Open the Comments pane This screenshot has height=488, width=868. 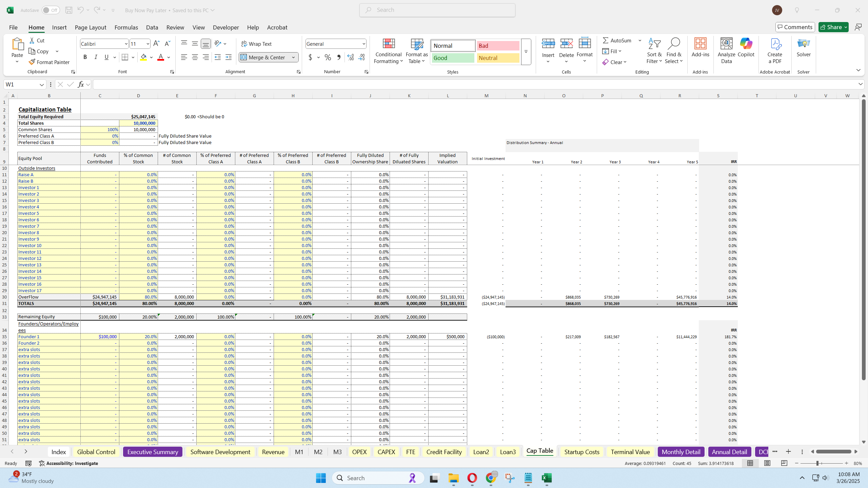[795, 27]
